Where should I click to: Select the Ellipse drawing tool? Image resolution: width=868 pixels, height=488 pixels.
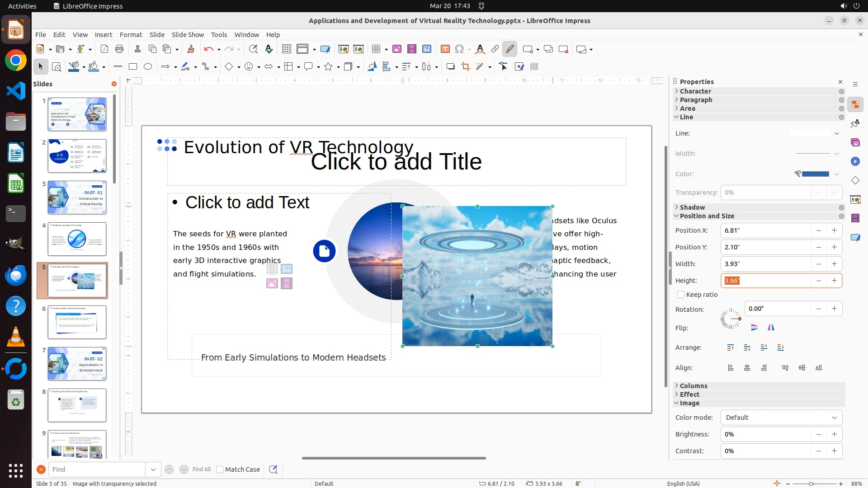[148, 67]
